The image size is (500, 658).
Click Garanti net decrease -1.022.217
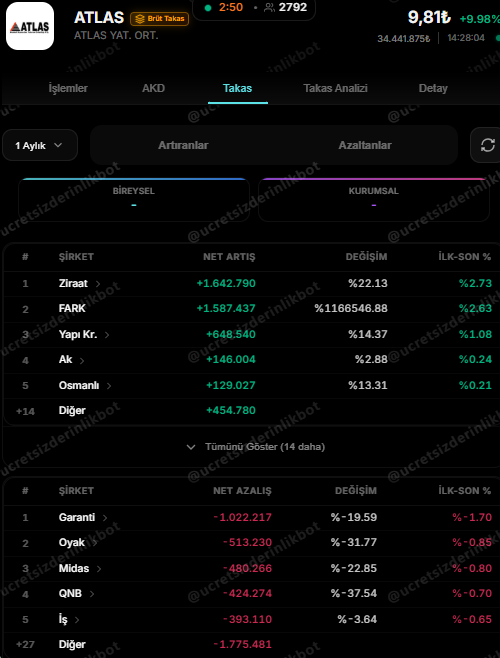pos(243,517)
